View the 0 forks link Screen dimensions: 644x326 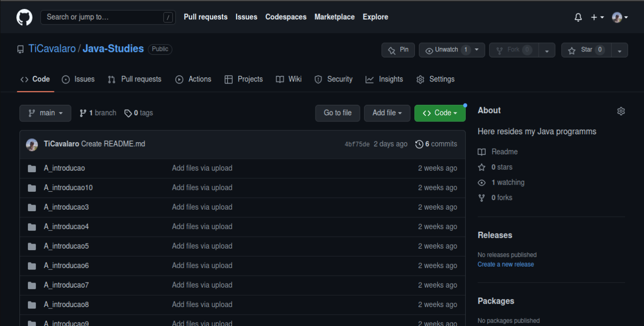point(495,198)
